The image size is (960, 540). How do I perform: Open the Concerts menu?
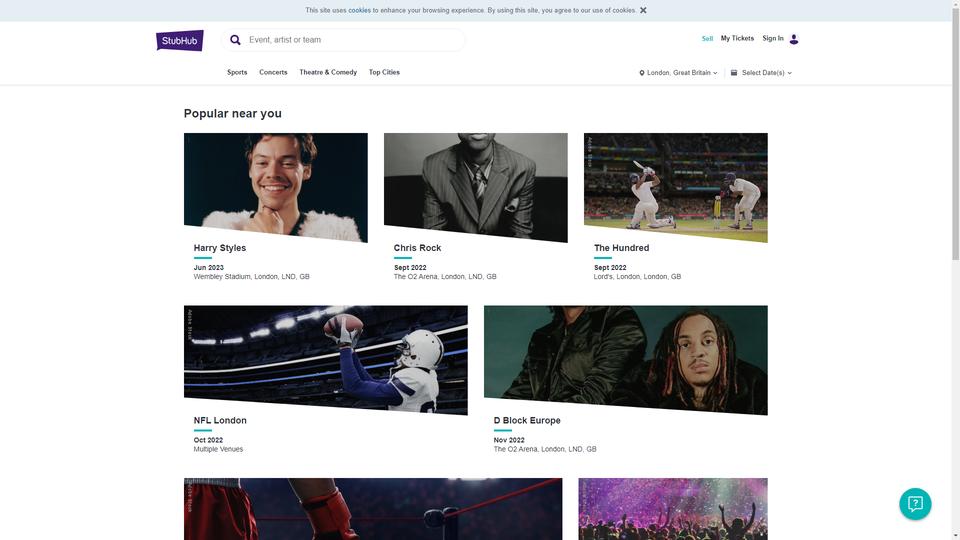(273, 72)
